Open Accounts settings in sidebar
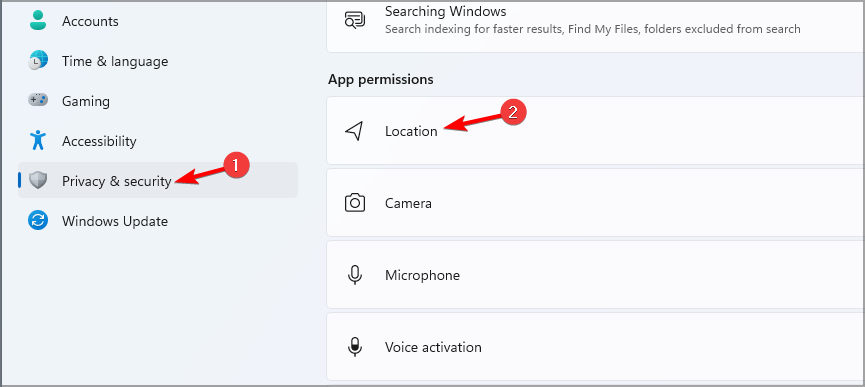 coord(158,21)
